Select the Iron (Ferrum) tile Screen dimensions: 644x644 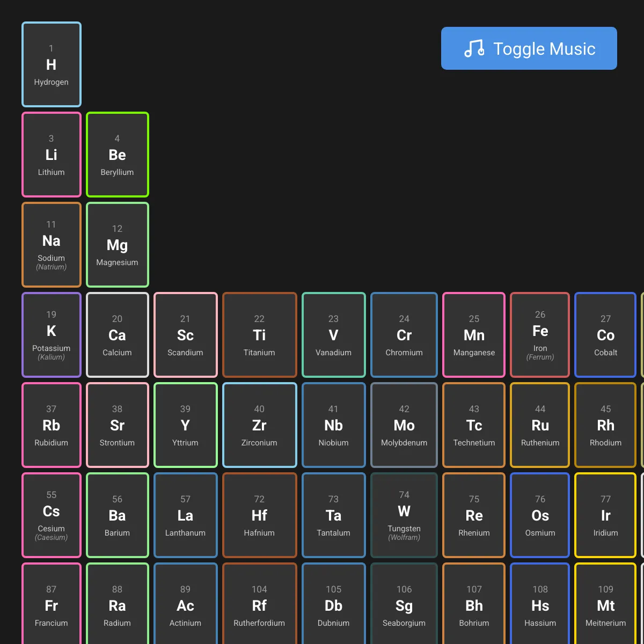coord(540,335)
